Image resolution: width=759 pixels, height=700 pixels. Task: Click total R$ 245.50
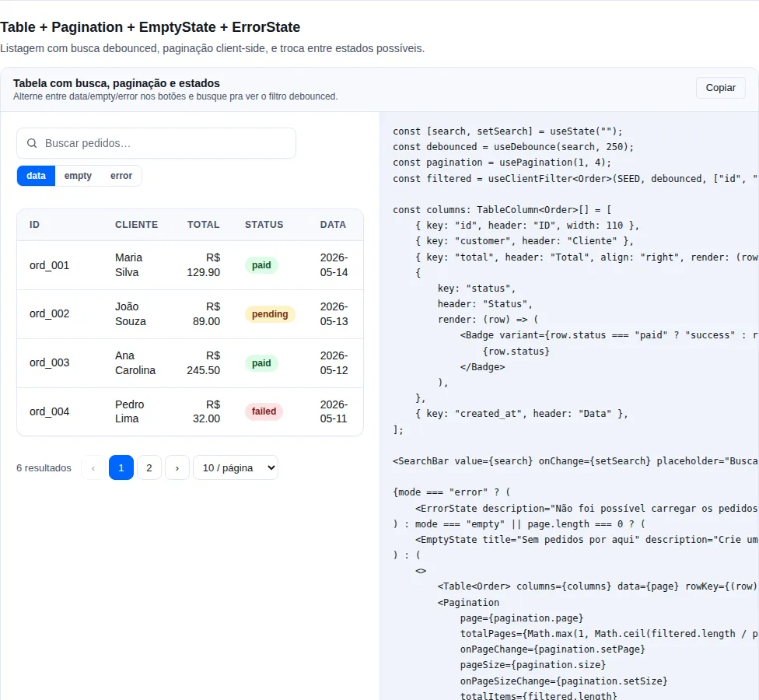tap(203, 362)
